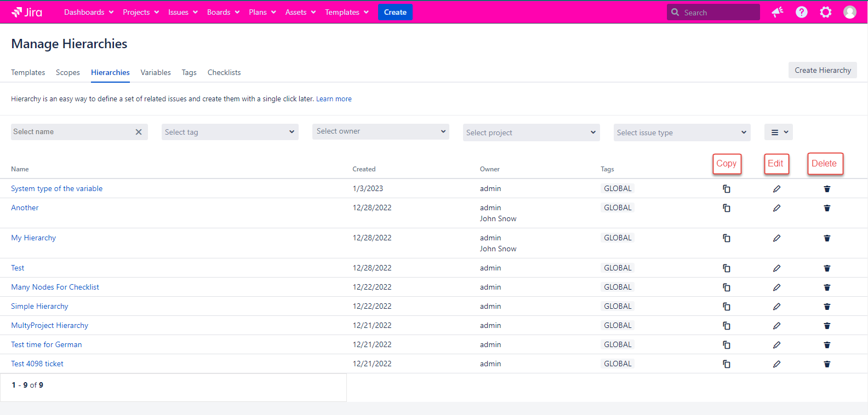Delete the 'My Hierarchy' row
Viewport: 868px width, 415px height.
tap(827, 238)
